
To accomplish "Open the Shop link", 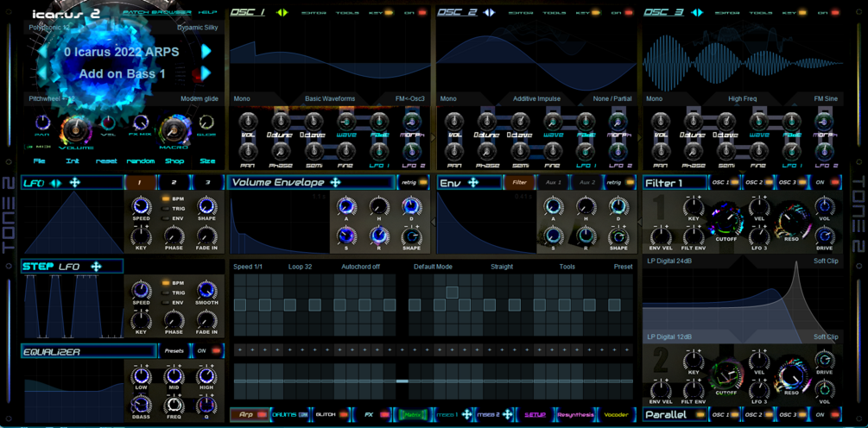I will [174, 161].
